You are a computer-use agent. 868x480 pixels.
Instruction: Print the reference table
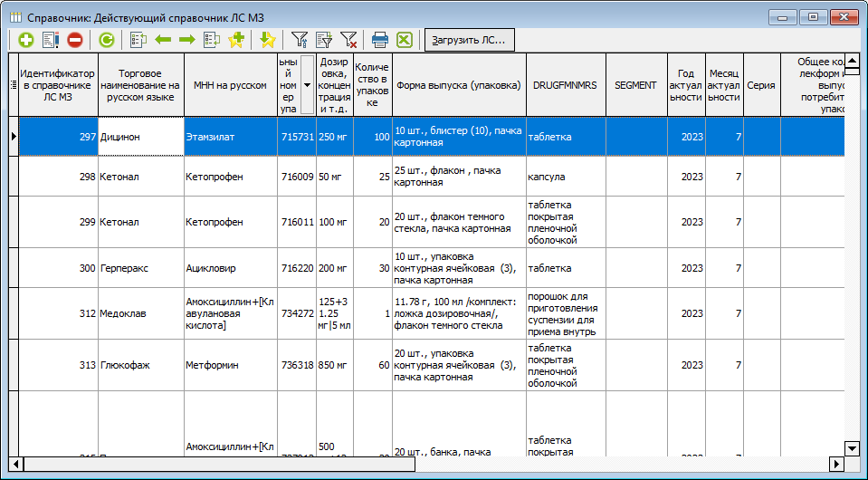tap(380, 40)
